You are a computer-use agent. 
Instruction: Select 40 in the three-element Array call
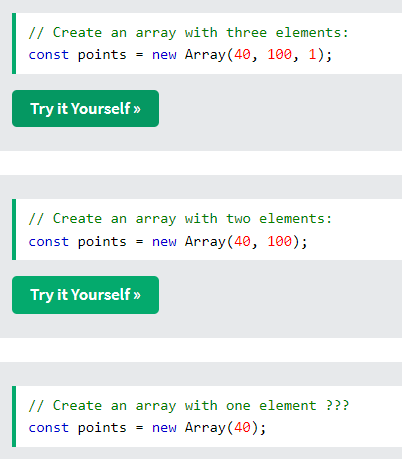[242, 54]
